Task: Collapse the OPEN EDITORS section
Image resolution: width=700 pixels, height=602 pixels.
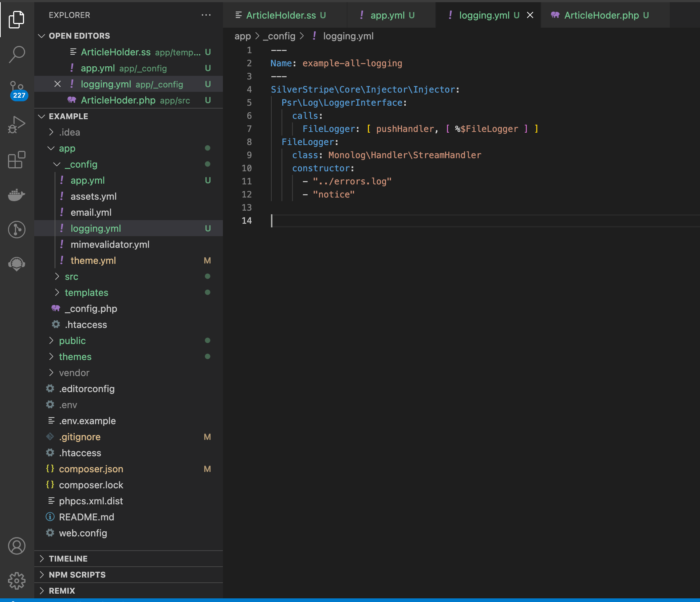Action: coord(79,36)
